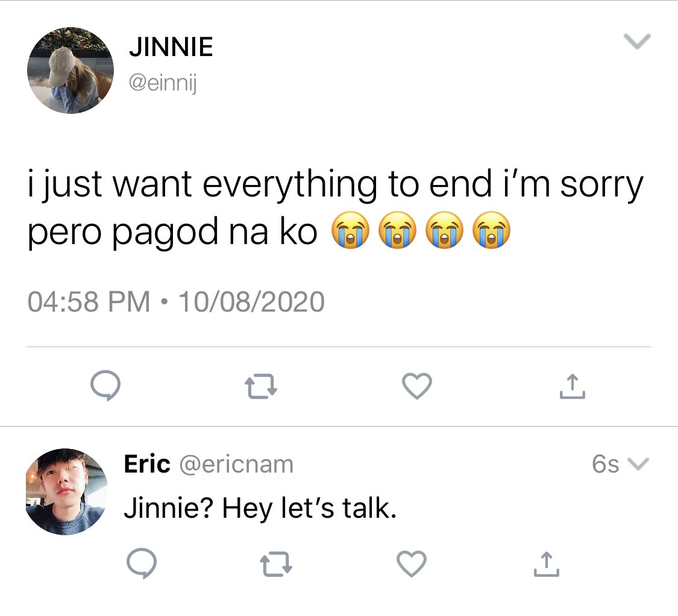Like JINNIE's tweet with the heart icon
Image resolution: width=678 pixels, height=616 pixels.
click(417, 386)
